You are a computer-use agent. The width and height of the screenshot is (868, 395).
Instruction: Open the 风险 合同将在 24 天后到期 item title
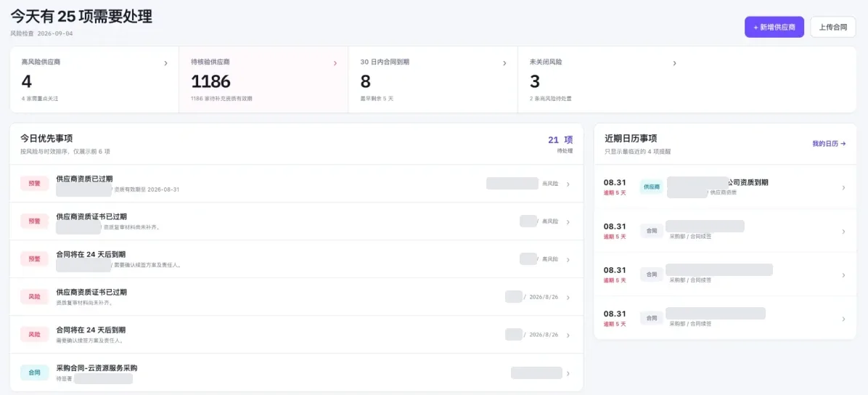(x=91, y=330)
